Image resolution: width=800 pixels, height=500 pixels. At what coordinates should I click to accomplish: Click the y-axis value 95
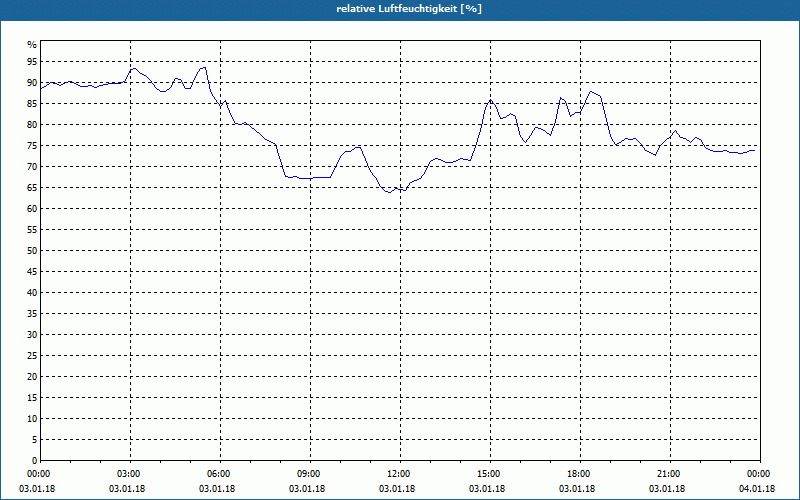tap(32, 62)
